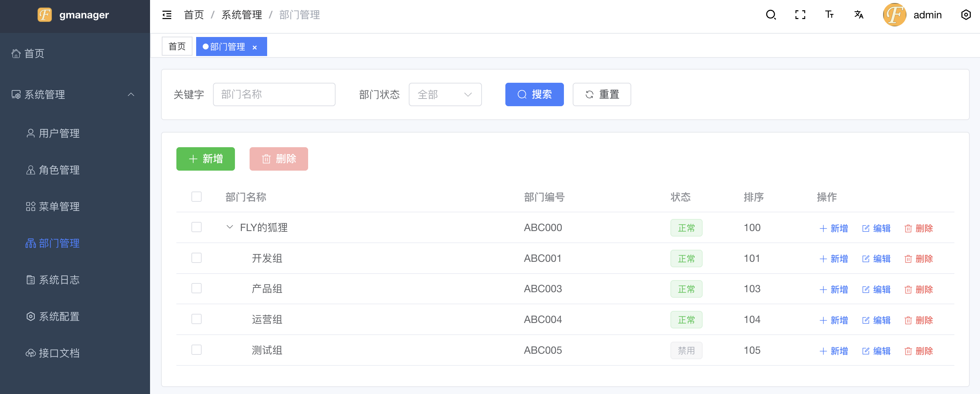Open the font size adjustment icon
The image size is (980, 394).
pyautogui.click(x=829, y=15)
